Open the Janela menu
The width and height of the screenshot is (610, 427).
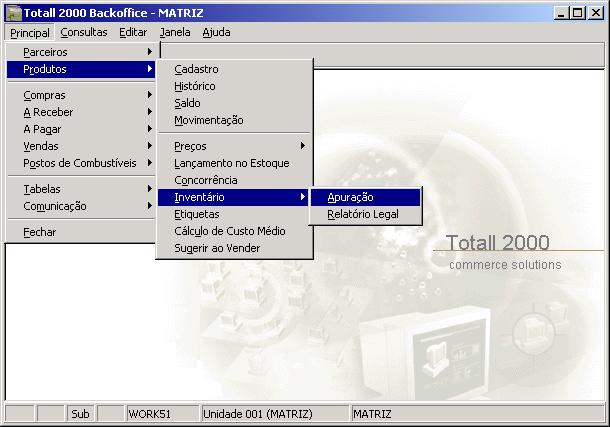point(175,32)
